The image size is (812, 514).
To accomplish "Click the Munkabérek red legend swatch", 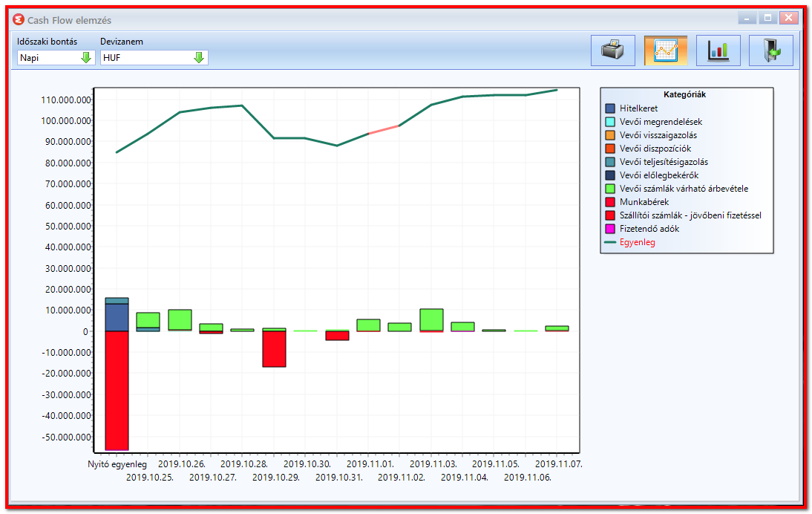I will pos(610,202).
